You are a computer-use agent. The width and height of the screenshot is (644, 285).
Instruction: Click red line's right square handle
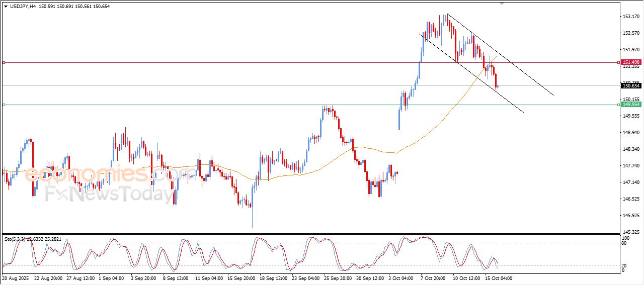pyautogui.click(x=618, y=63)
